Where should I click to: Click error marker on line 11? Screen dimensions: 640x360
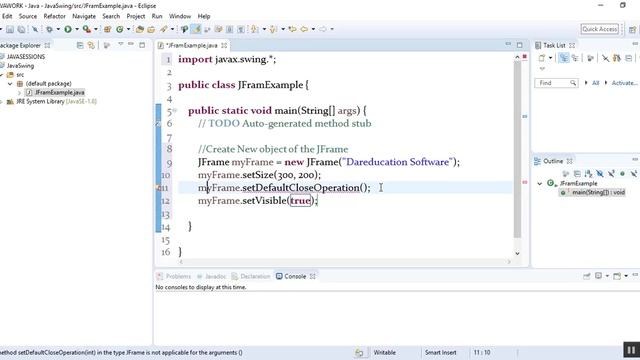click(x=158, y=188)
